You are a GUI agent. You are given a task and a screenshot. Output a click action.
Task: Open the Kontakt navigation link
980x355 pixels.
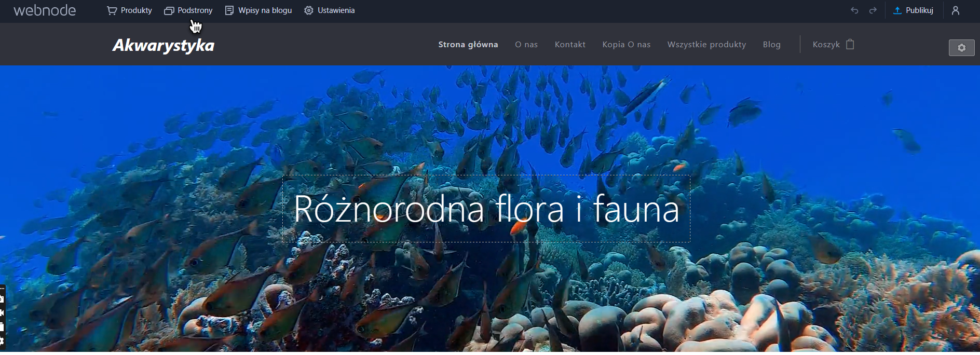(570, 45)
